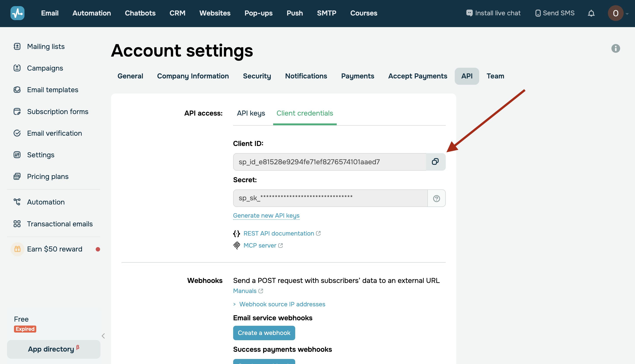This screenshot has height=364, width=635.
Task: Click the MCP server icon
Action: [x=236, y=246]
